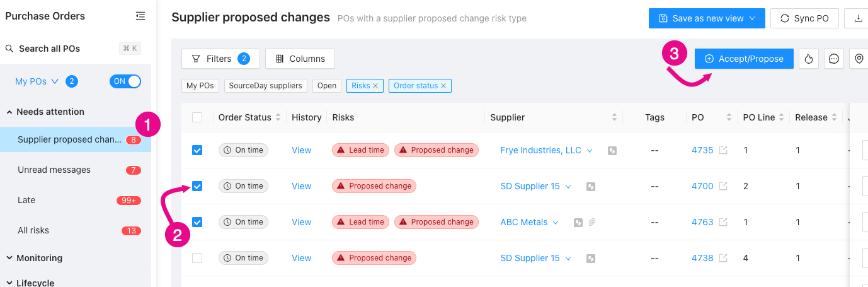This screenshot has height=287, width=868.
Task: Open PO 4700 link
Action: click(702, 186)
